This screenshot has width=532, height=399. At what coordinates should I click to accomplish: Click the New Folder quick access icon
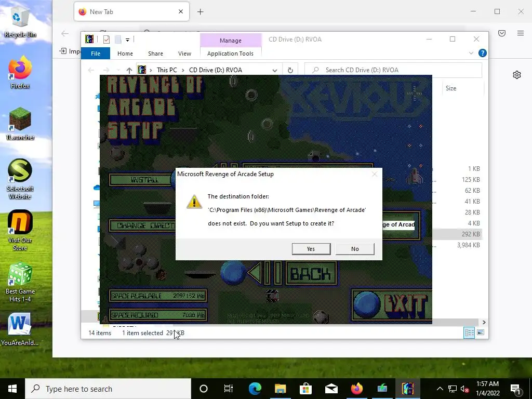click(x=118, y=39)
